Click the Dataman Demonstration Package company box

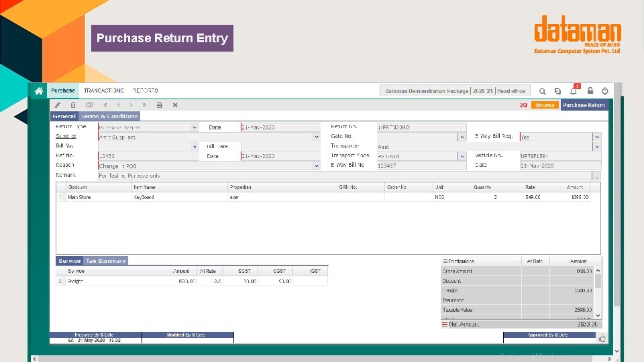click(x=455, y=90)
